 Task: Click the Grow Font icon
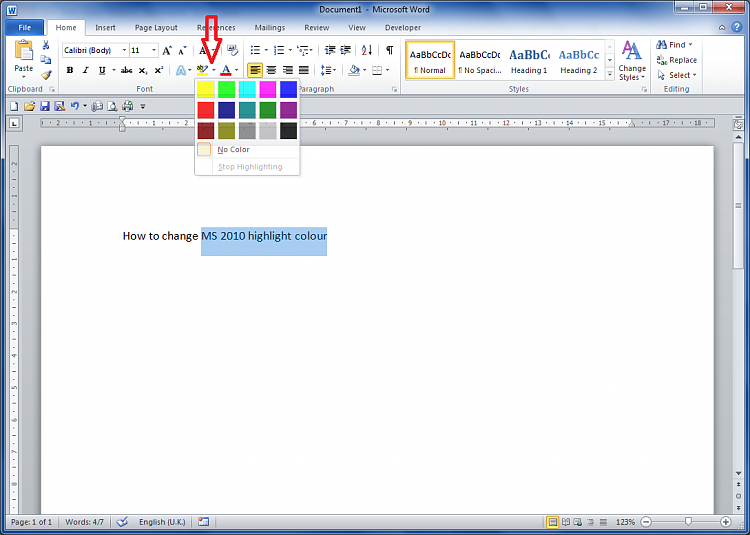[x=166, y=50]
